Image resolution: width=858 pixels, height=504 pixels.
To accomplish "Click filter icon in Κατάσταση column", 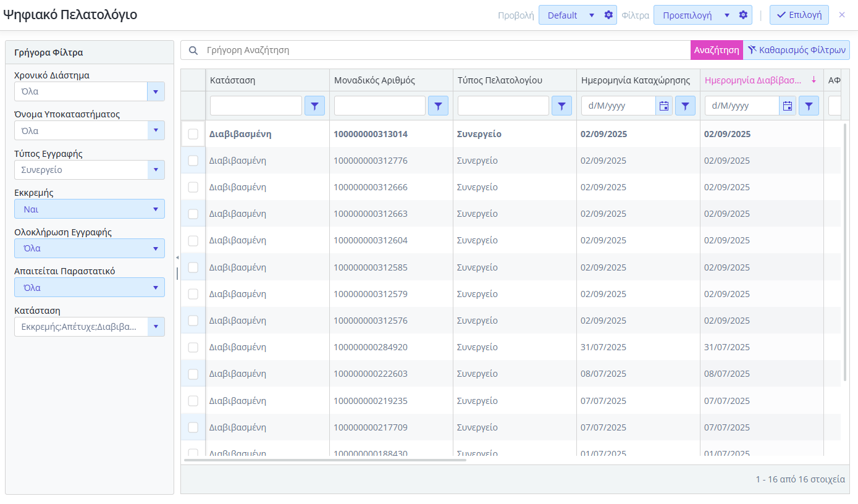I will point(314,106).
